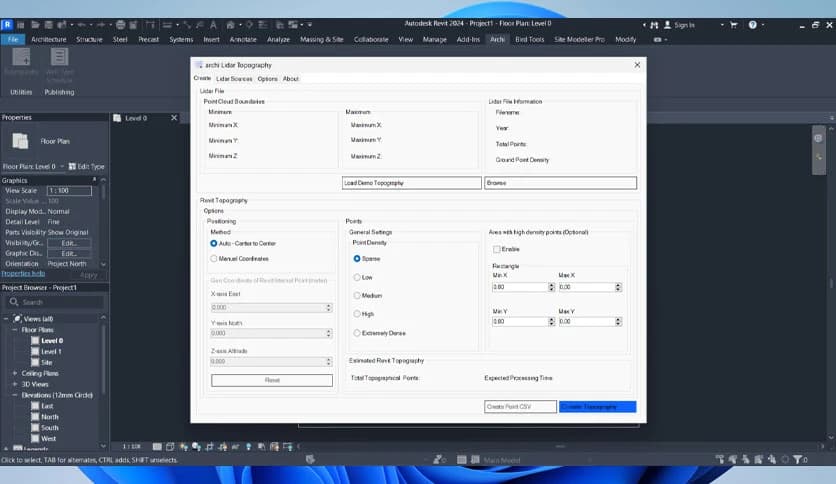Select Extremely Dense point density option
The image size is (836, 484).
[357, 333]
